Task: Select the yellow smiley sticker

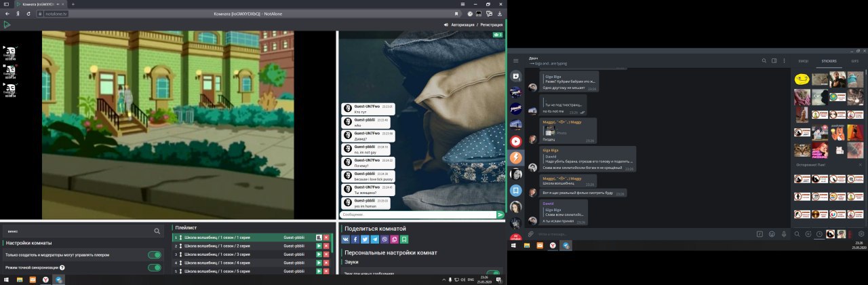Action: click(x=802, y=79)
